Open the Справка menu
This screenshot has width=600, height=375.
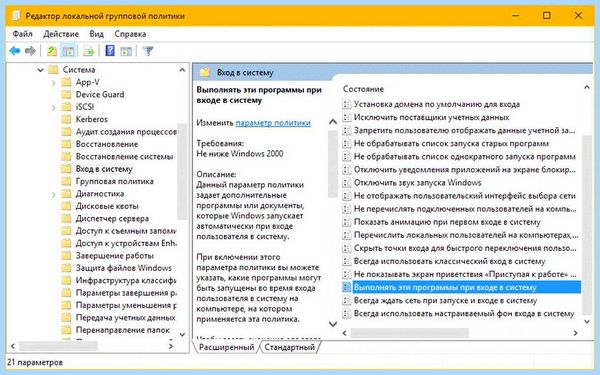130,34
